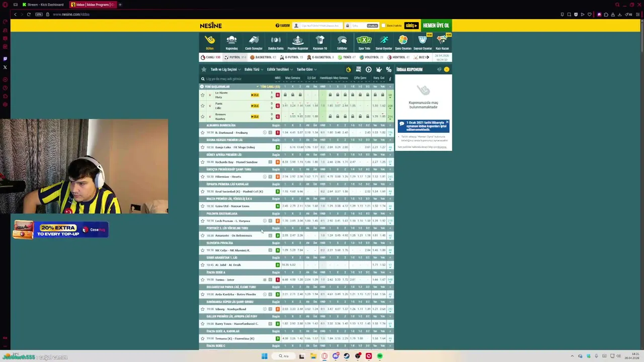Image resolution: width=644 pixels, height=362 pixels.
Task: Click the crown filter icon
Action: tap(378, 69)
